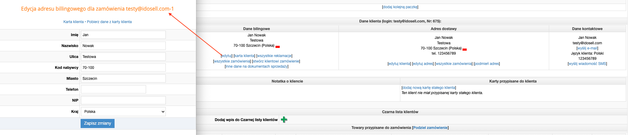Click the dodaj kolejną paczkę link
This screenshot has height=135, width=644.
click(400, 7)
